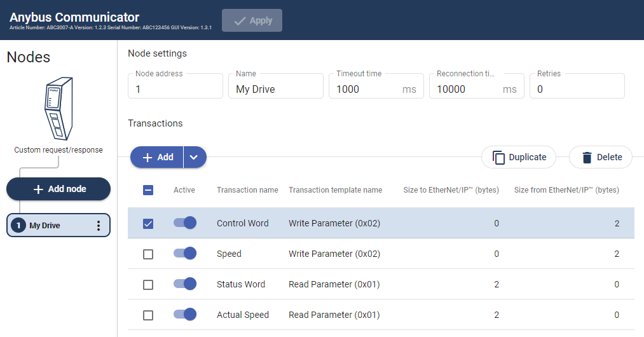644x337 pixels.
Task: Delete the selected transaction
Action: click(x=601, y=157)
